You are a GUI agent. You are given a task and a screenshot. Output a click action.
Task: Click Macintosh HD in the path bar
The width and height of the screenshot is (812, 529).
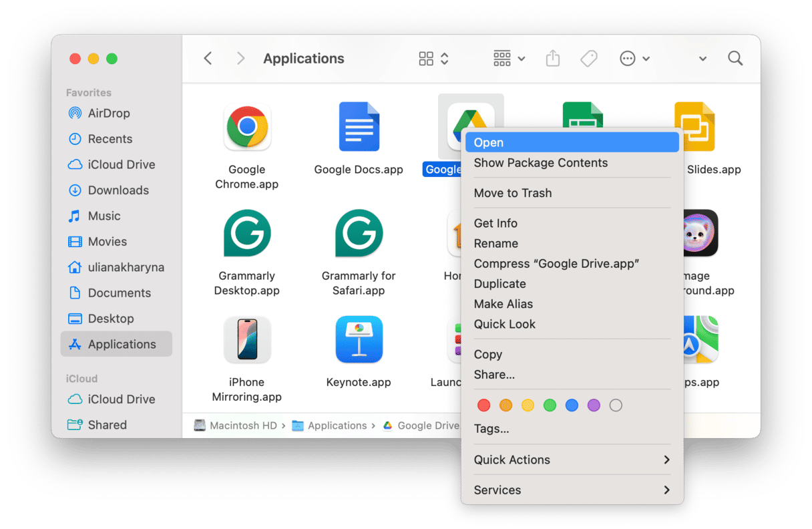tap(236, 425)
